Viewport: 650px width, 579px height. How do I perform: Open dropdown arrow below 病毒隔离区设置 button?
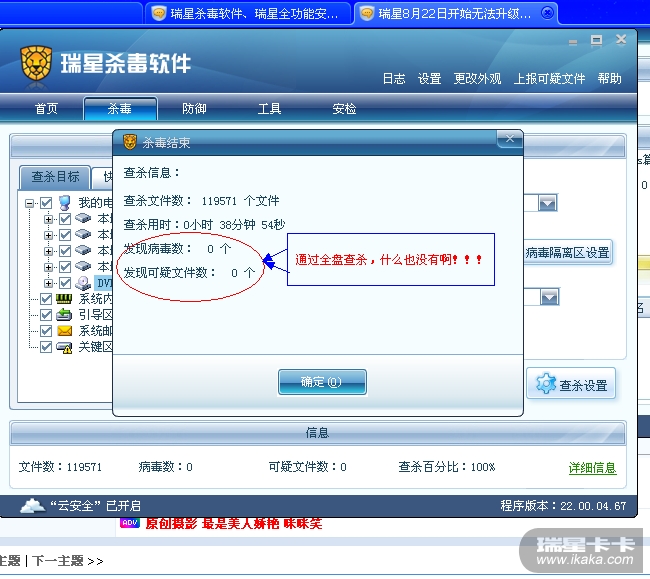pyautogui.click(x=549, y=297)
